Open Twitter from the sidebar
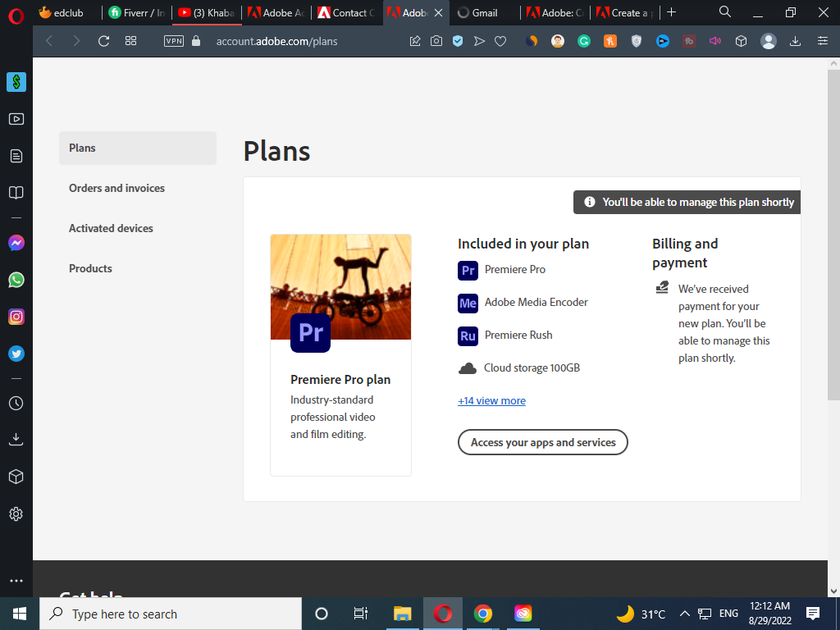The width and height of the screenshot is (840, 630). point(16,353)
